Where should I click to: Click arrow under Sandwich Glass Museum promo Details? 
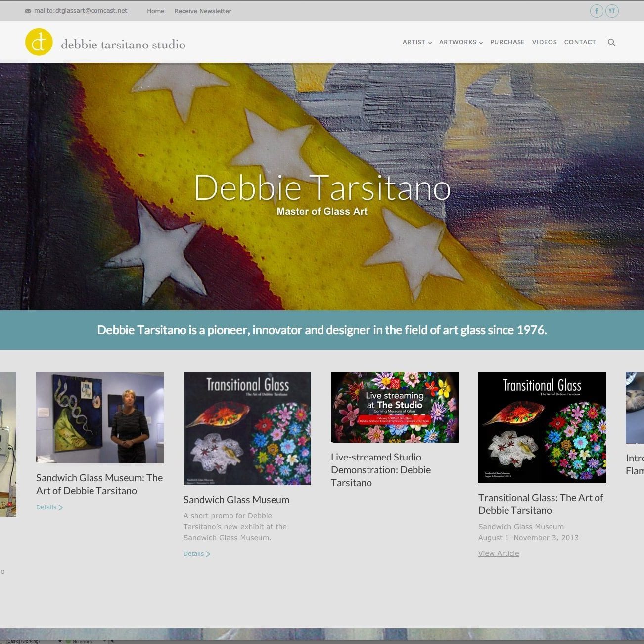208,554
